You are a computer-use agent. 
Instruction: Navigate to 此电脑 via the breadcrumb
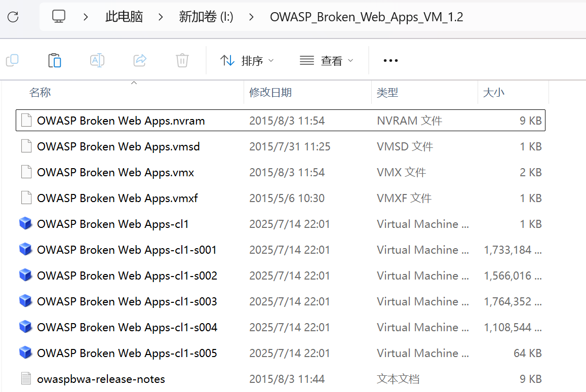click(124, 16)
